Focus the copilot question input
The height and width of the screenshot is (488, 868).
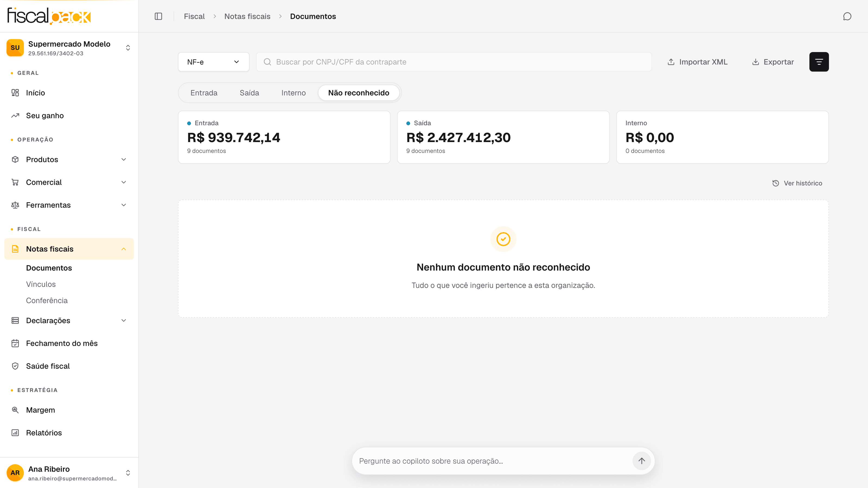coord(494,461)
